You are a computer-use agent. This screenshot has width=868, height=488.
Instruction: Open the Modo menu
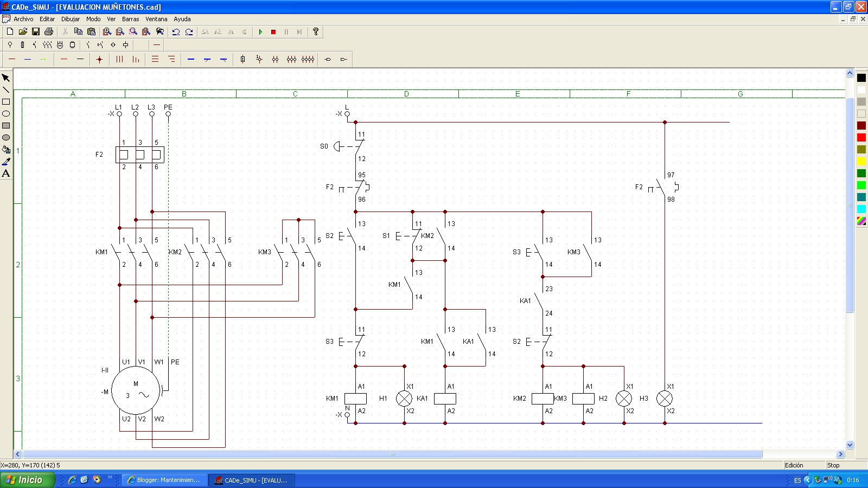click(x=93, y=19)
